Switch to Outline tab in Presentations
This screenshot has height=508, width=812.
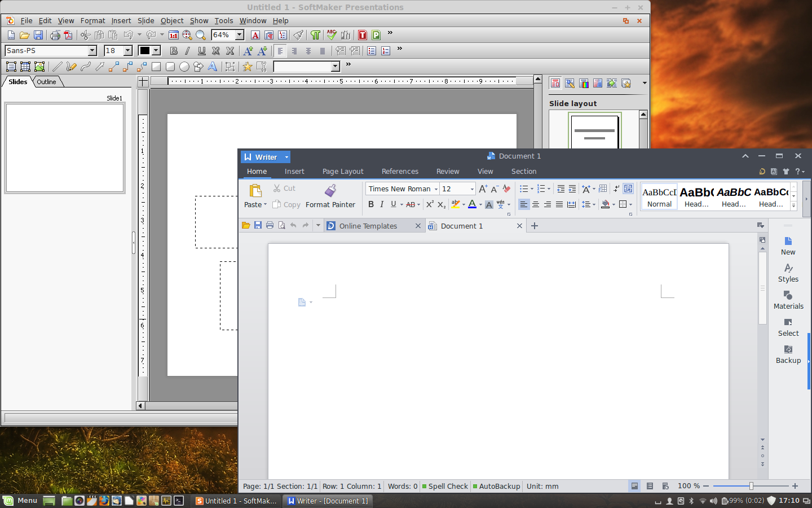(47, 82)
